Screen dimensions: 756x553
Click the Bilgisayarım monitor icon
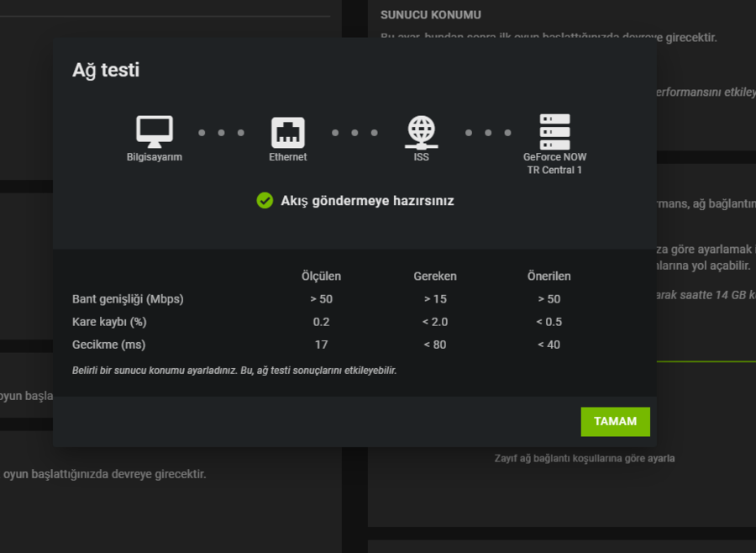click(x=155, y=131)
